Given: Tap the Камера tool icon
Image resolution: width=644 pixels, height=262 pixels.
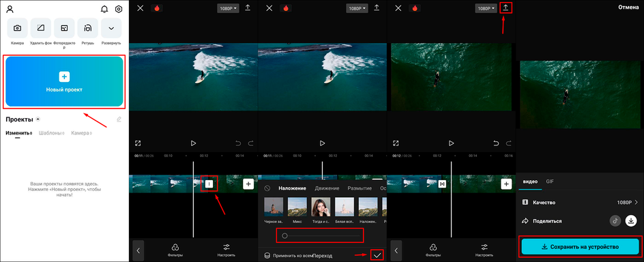Looking at the screenshot, I should click(17, 28).
